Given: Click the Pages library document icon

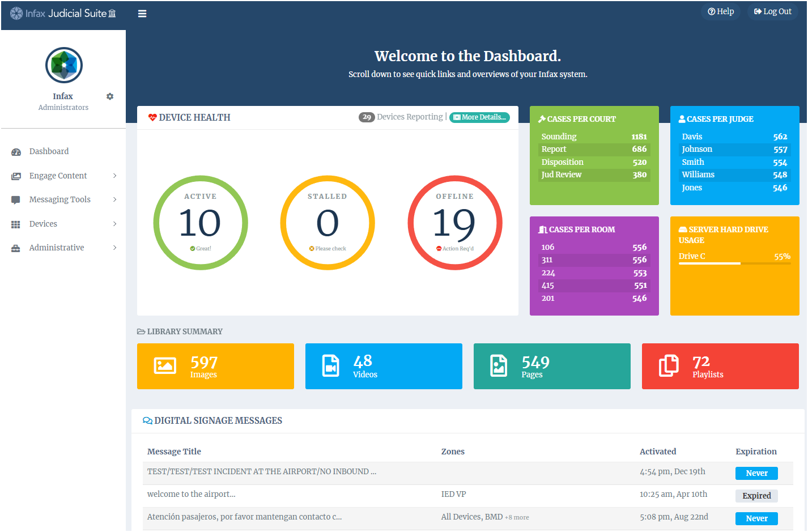Looking at the screenshot, I should pos(499,366).
